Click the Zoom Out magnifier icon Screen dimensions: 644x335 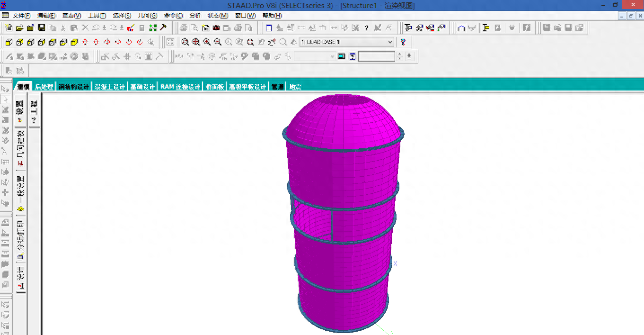click(218, 42)
